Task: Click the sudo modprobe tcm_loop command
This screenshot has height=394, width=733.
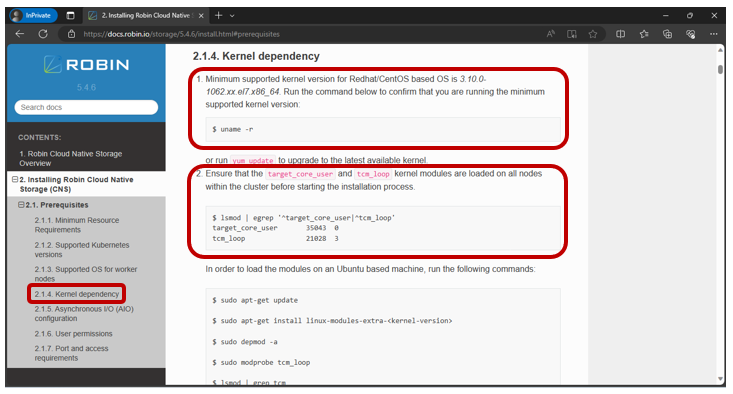Action: pos(261,362)
